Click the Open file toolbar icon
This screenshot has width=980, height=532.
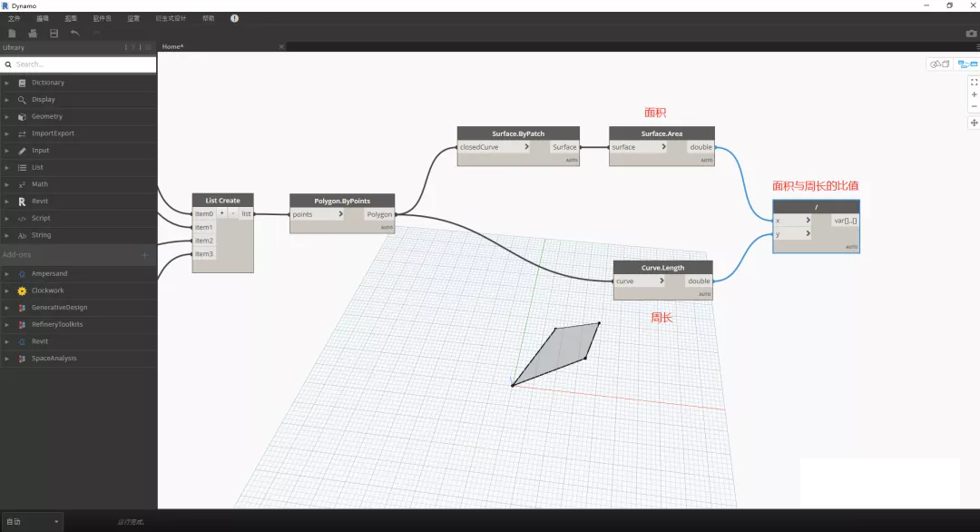pyautogui.click(x=33, y=33)
